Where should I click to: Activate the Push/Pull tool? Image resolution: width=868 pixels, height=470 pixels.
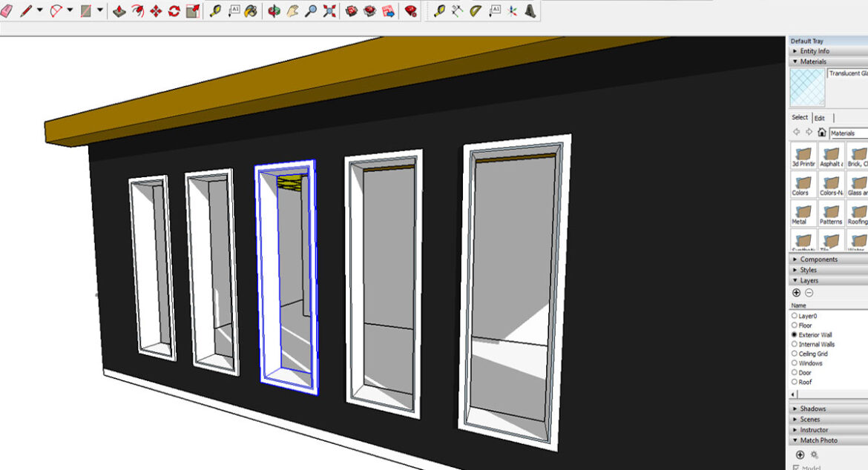[x=121, y=10]
